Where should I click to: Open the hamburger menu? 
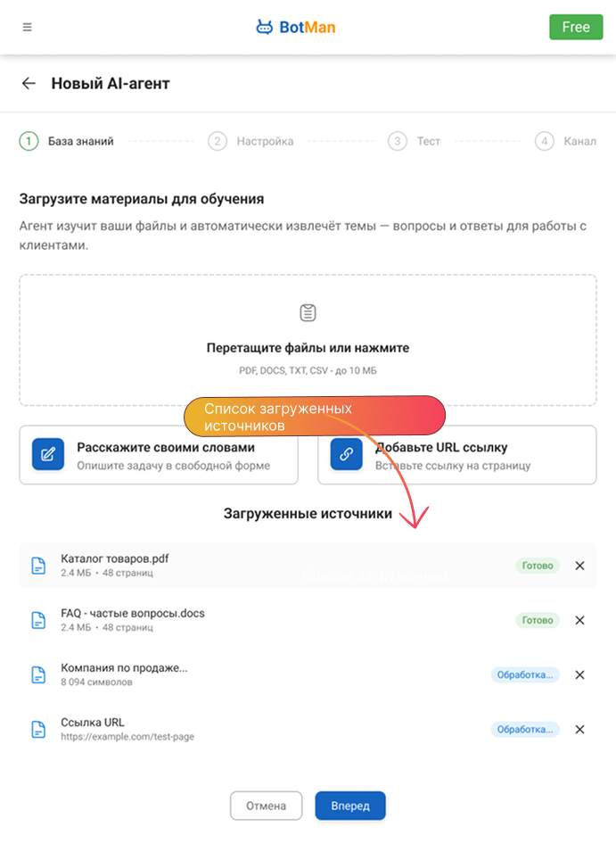point(28,27)
